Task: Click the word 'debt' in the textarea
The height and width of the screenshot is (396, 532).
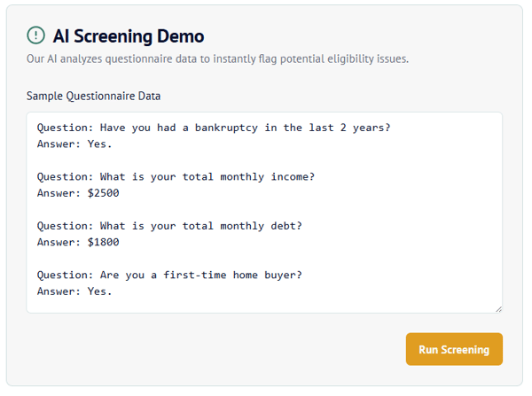Action: point(283,226)
